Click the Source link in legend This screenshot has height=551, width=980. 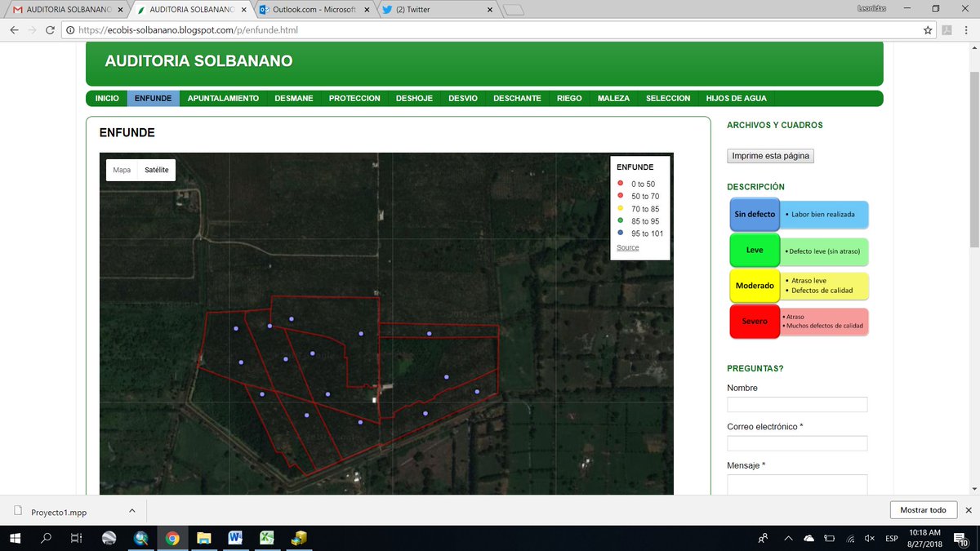pyautogui.click(x=628, y=247)
